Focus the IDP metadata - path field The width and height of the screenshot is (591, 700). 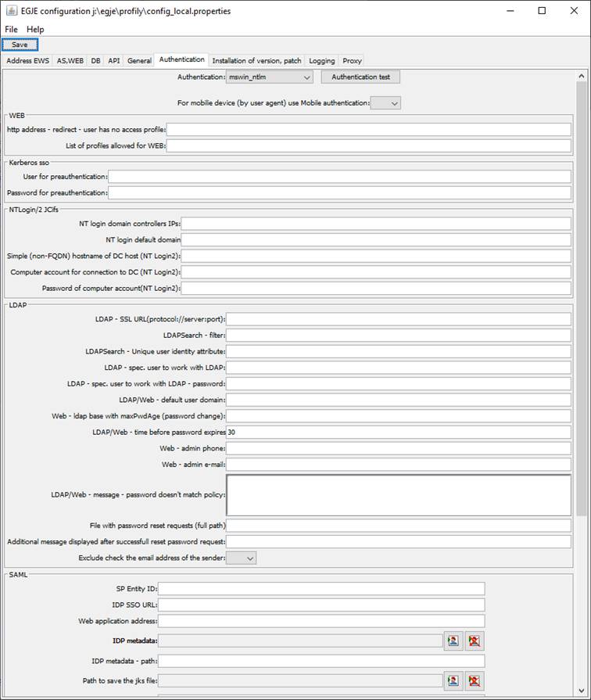coord(321,661)
